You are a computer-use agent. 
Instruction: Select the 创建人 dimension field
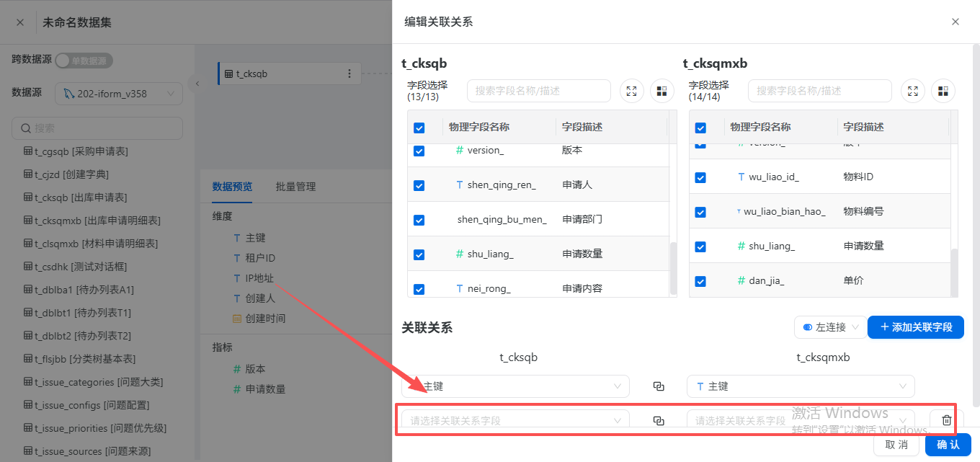point(254,298)
